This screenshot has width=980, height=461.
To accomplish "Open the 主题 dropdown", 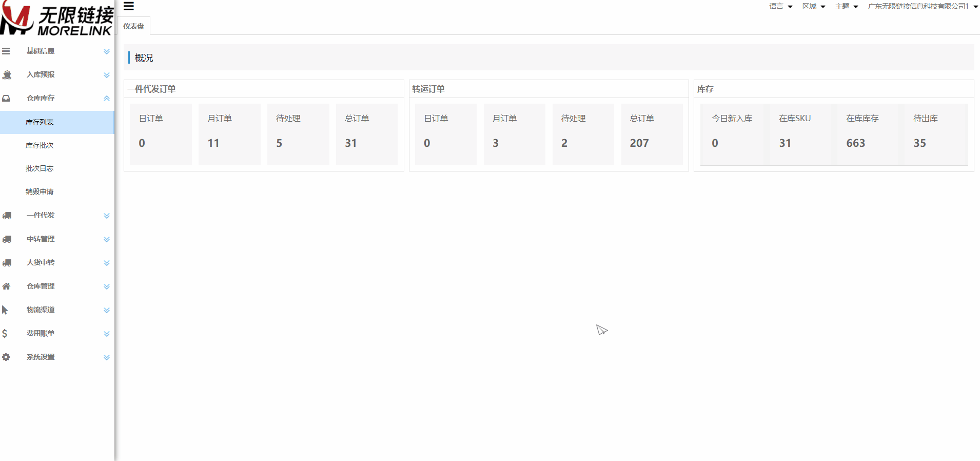I will (x=847, y=7).
